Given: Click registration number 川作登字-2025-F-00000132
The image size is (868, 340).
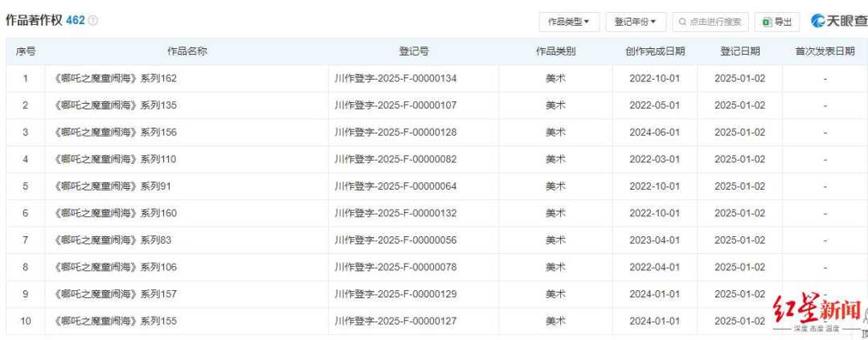Looking at the screenshot, I should pyautogui.click(x=395, y=213).
